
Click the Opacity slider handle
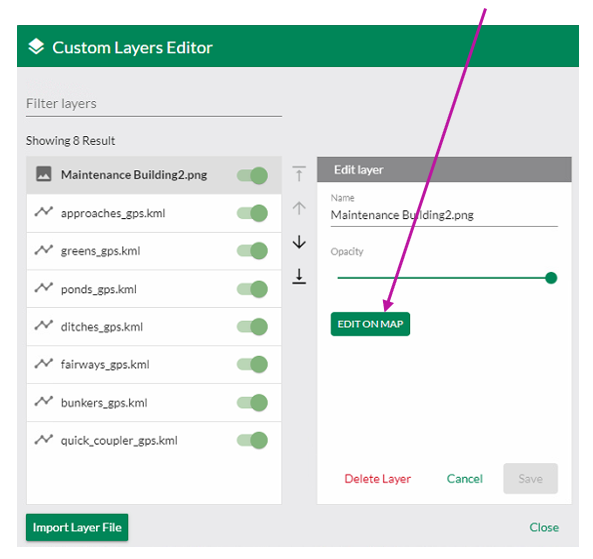[551, 278]
